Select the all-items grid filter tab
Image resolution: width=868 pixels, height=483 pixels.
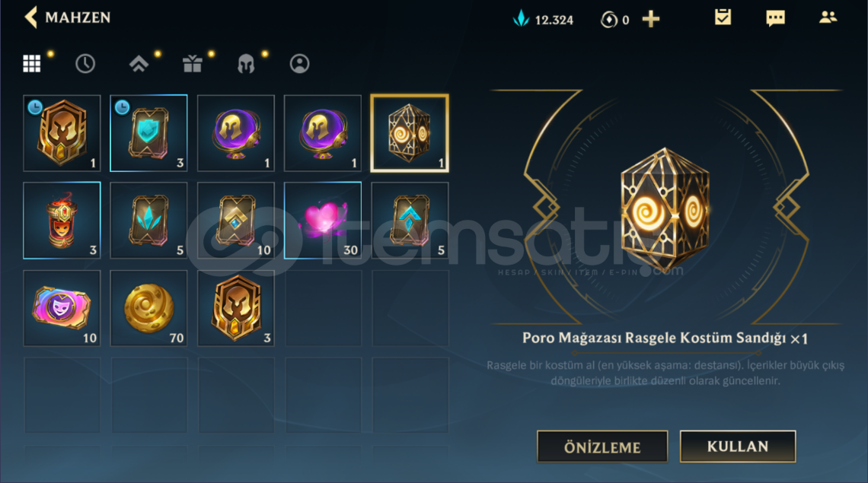tap(31, 64)
